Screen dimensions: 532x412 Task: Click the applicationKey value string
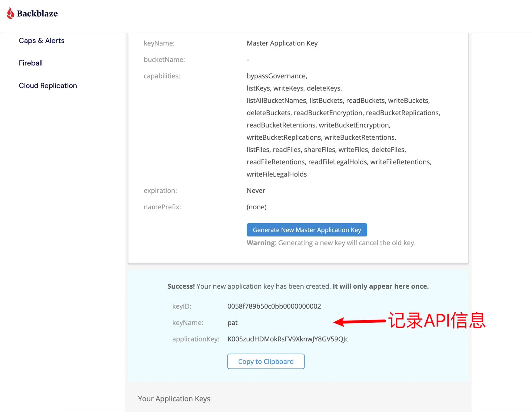[x=288, y=339]
